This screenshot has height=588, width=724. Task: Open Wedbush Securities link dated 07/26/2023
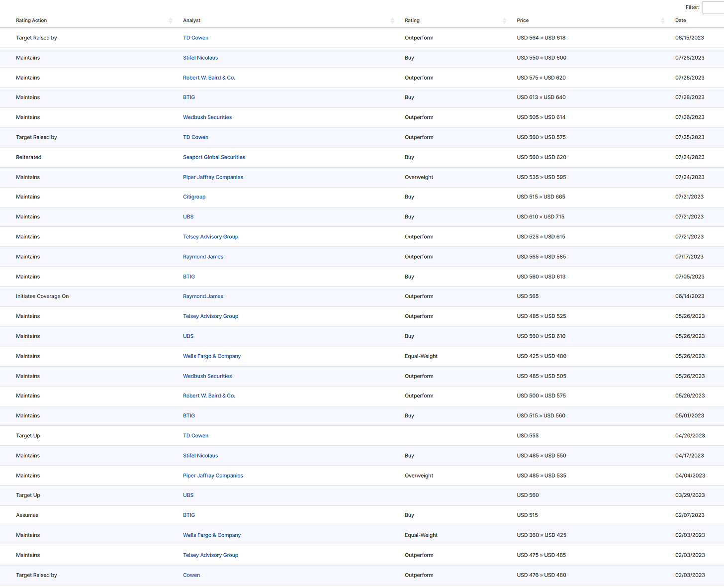pyautogui.click(x=207, y=117)
